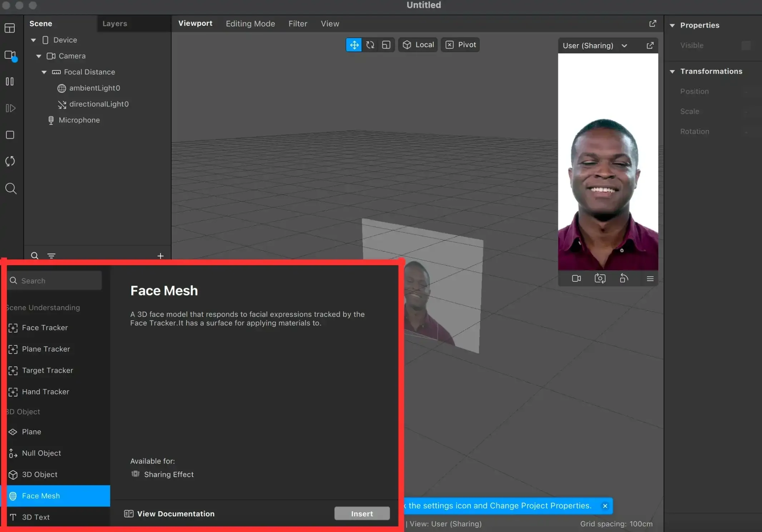Toggle the Pivot button

tap(460, 45)
